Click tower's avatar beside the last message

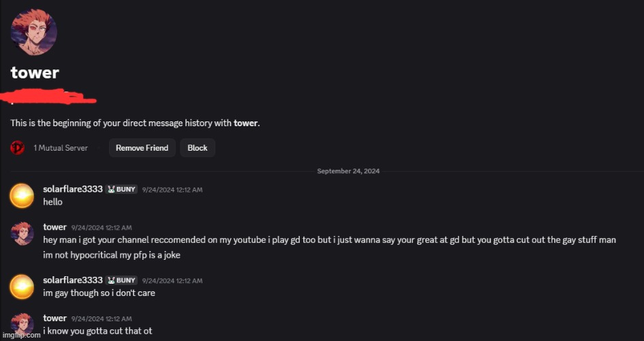pyautogui.click(x=22, y=325)
